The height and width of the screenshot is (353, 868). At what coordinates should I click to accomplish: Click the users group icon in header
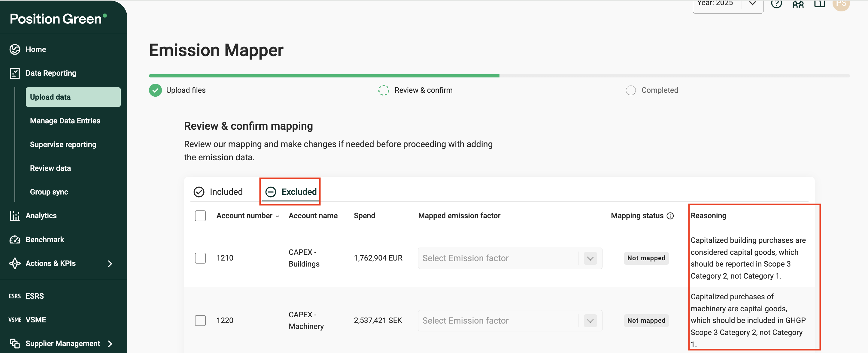click(x=798, y=3)
